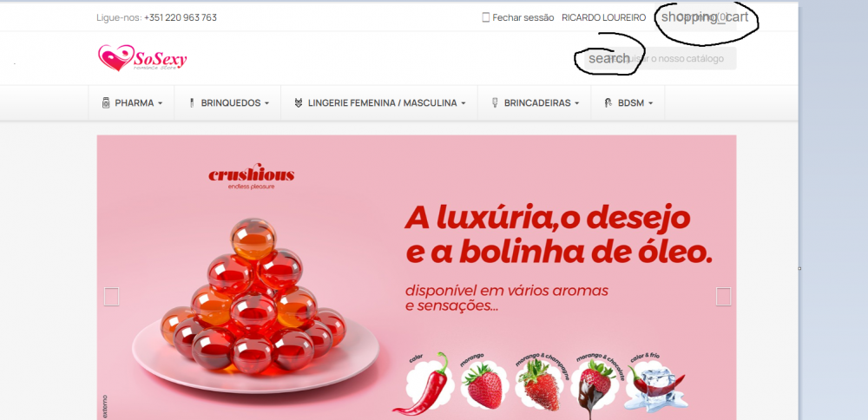Click the Fechar sessão link

pyautogui.click(x=523, y=17)
